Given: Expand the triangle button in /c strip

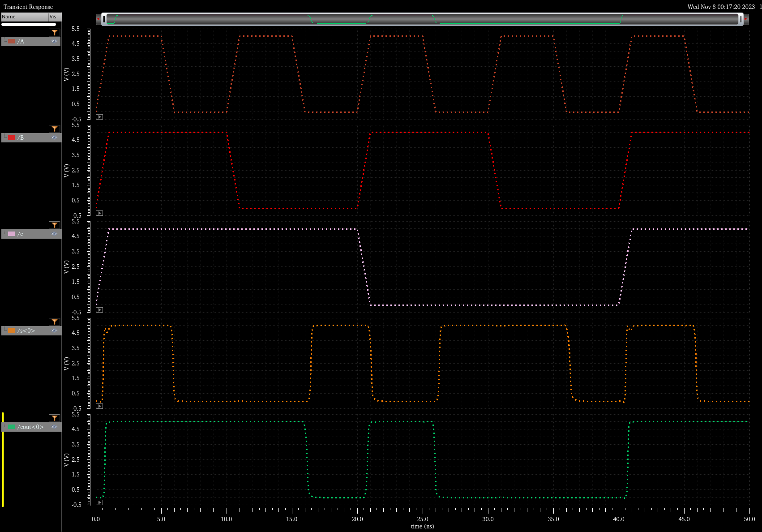Looking at the screenshot, I should [x=99, y=310].
